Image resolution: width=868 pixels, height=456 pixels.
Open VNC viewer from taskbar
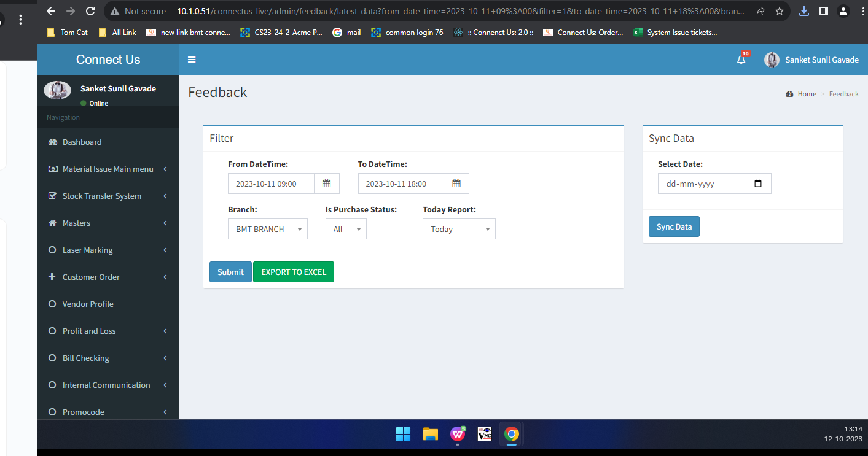pyautogui.click(x=484, y=435)
